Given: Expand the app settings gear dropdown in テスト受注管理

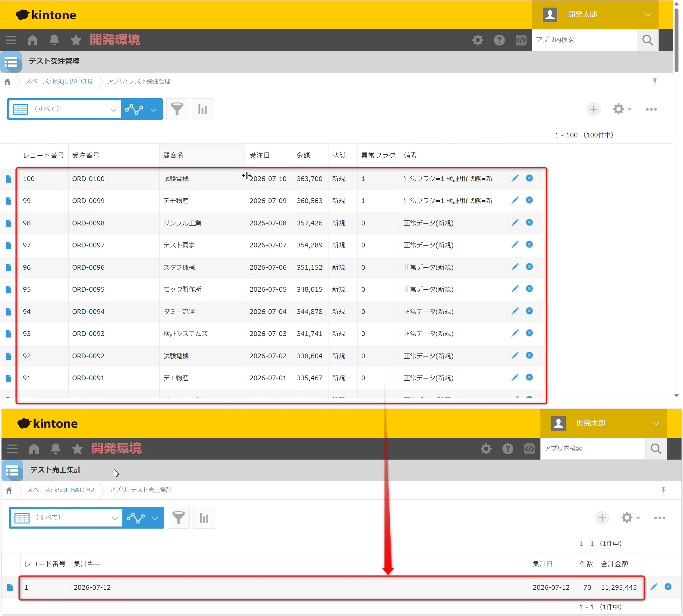Looking at the screenshot, I should [x=622, y=109].
